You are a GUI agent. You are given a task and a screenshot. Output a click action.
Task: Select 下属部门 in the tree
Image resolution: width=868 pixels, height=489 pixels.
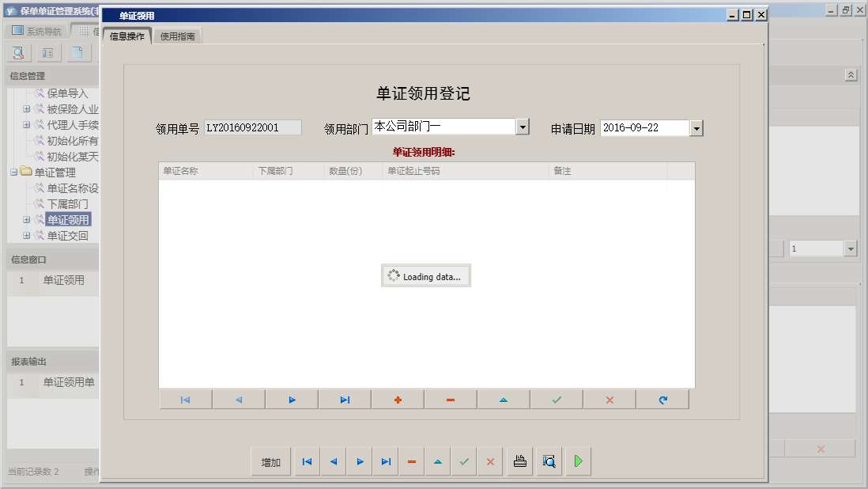coord(67,204)
